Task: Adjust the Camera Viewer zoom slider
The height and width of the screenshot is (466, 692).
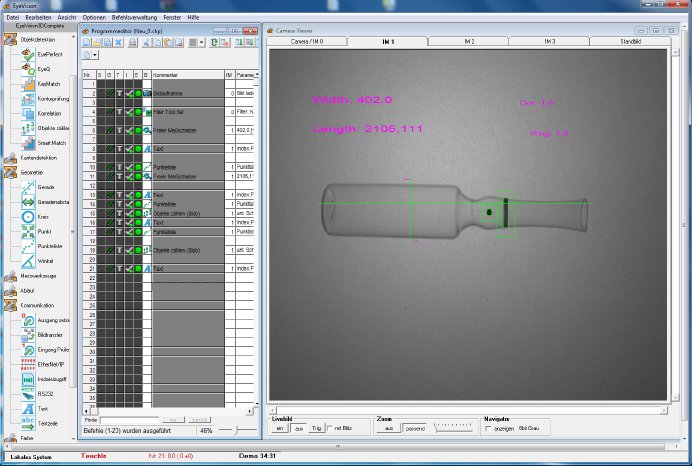Action: [x=454, y=427]
